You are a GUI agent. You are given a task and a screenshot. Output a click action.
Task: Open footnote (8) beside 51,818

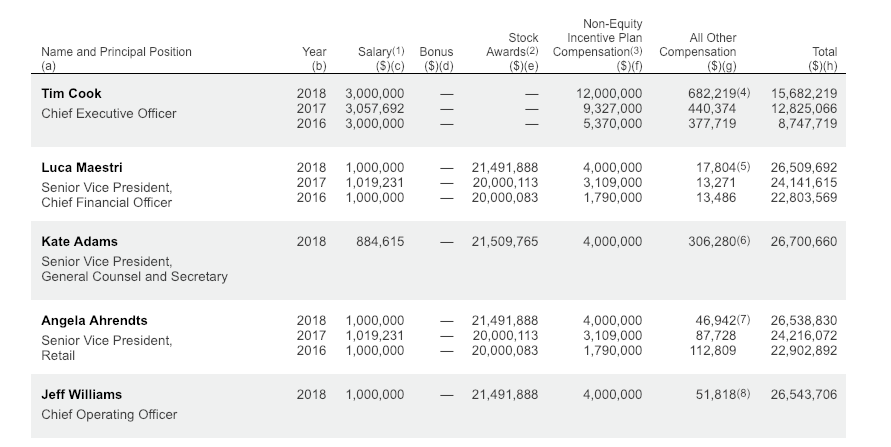[747, 395]
